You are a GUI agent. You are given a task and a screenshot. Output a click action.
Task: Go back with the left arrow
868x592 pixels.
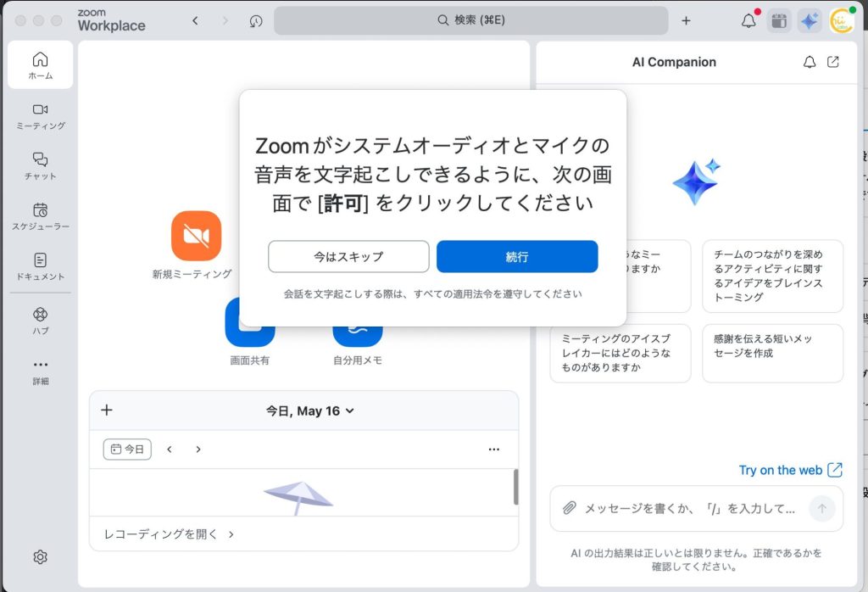pos(195,20)
